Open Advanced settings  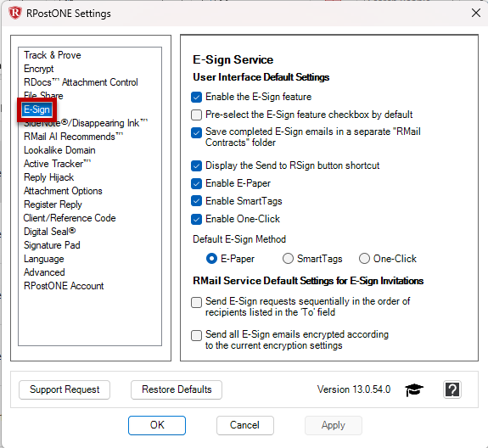[x=44, y=272]
